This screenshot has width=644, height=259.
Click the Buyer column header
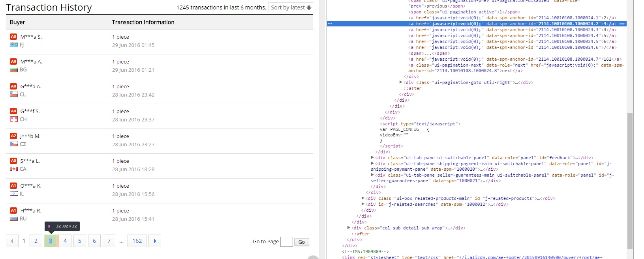[x=17, y=22]
